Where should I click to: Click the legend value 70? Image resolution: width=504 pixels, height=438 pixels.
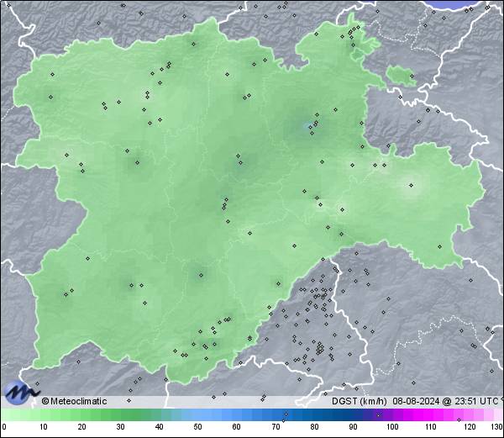(276, 427)
